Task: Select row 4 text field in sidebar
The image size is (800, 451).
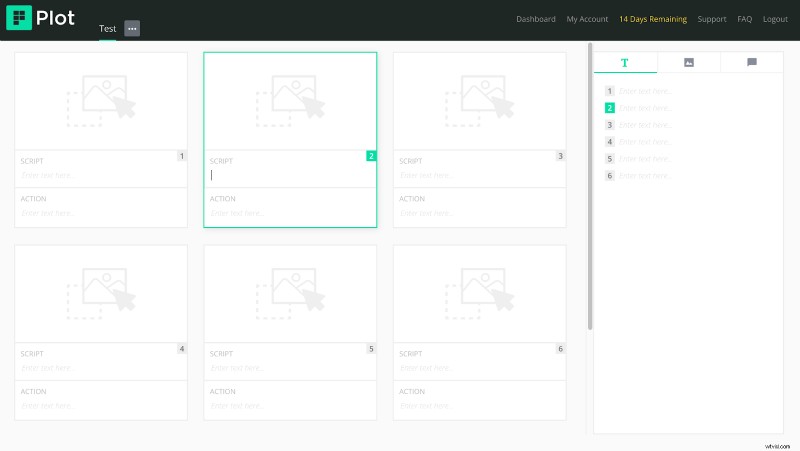Action: pyautogui.click(x=690, y=142)
